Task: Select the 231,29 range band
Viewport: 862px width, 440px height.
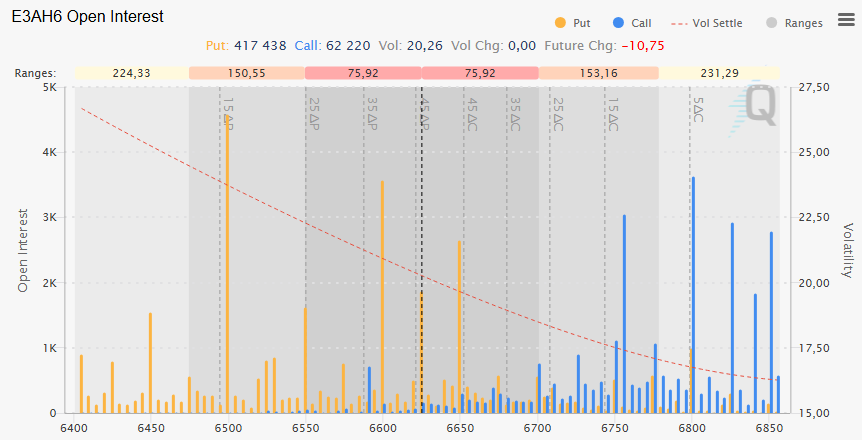Action: pos(718,73)
